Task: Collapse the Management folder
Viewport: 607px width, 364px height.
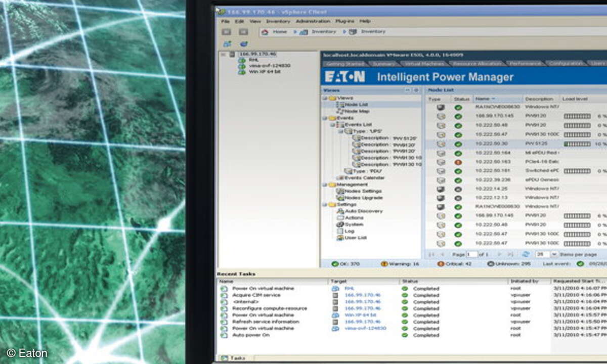Action: click(325, 185)
